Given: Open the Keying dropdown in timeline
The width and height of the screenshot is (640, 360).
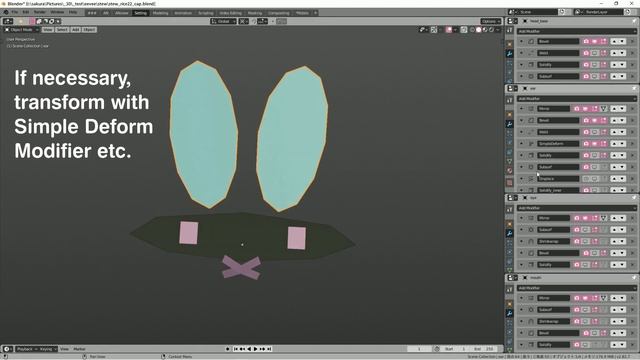Looking at the screenshot, I should click(x=48, y=349).
